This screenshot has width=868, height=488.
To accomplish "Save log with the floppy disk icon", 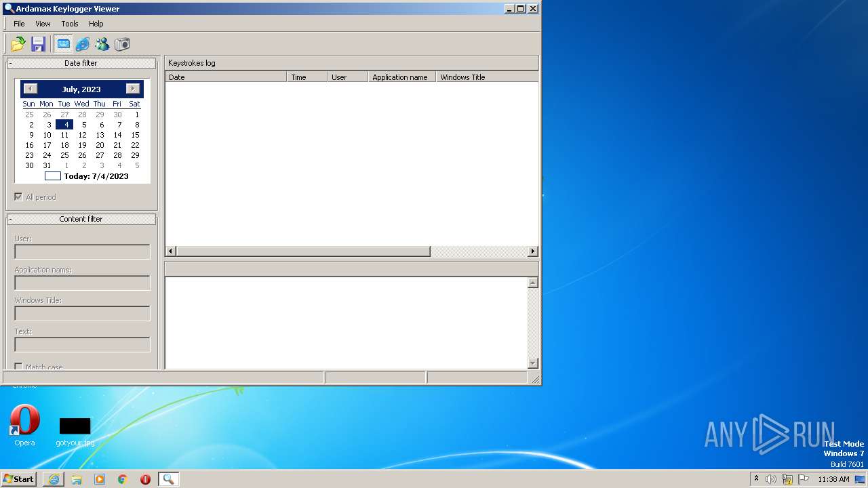I will click(x=39, y=44).
